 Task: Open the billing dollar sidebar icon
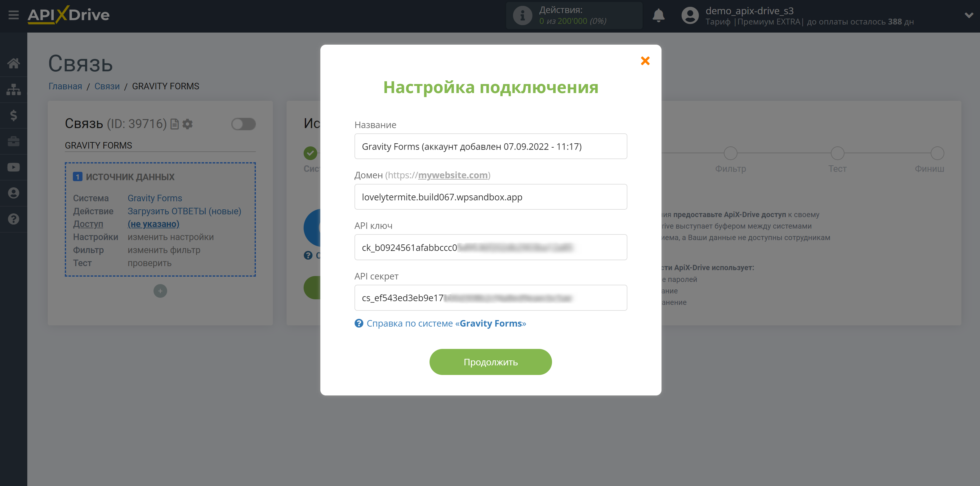pyautogui.click(x=14, y=115)
